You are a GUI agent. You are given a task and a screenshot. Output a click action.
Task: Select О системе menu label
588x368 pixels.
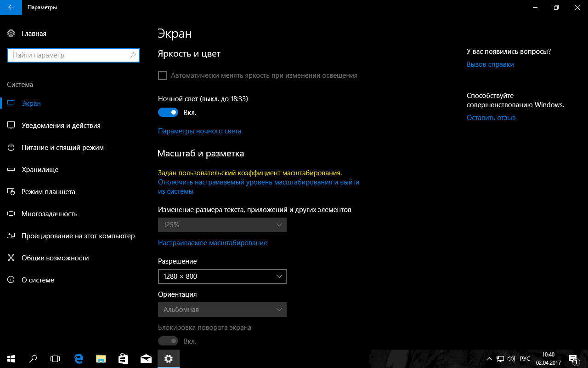tap(38, 280)
